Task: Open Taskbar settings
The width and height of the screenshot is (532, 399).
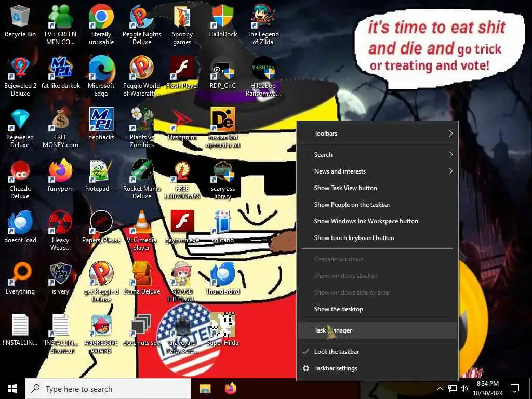Action: (x=377, y=368)
